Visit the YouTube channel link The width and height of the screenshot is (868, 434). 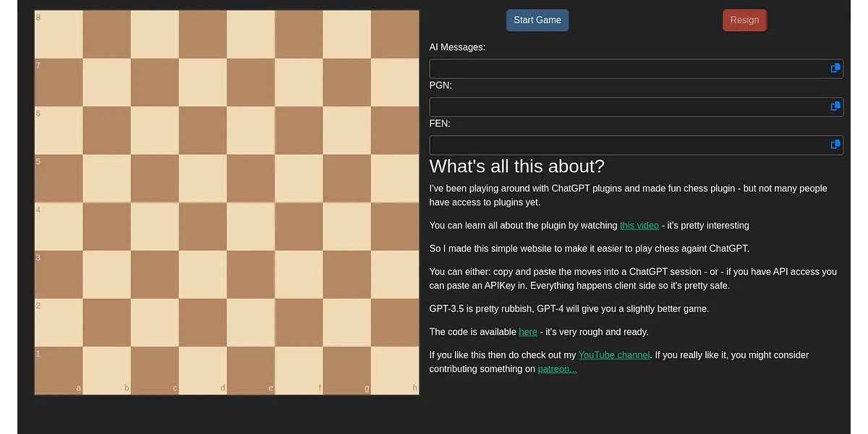point(613,355)
